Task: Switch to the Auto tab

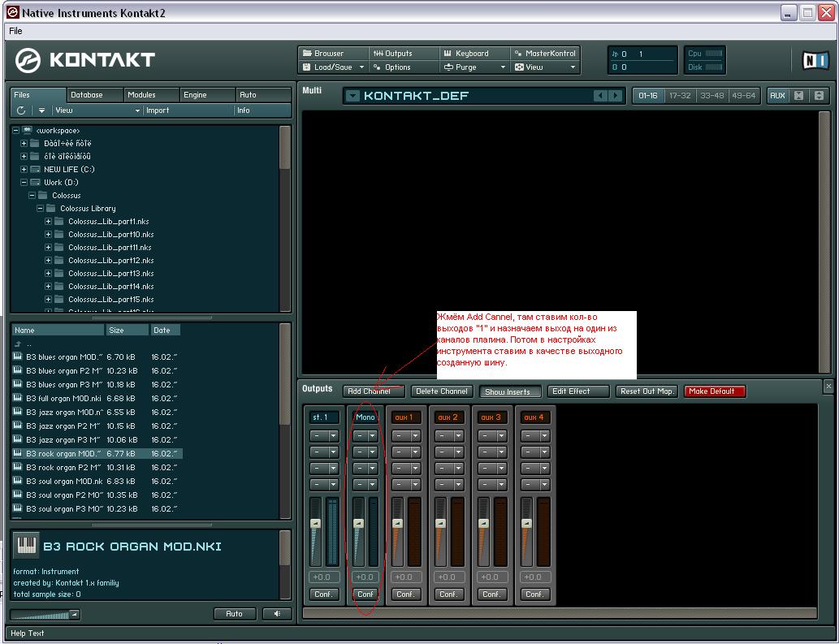Action: (263, 95)
